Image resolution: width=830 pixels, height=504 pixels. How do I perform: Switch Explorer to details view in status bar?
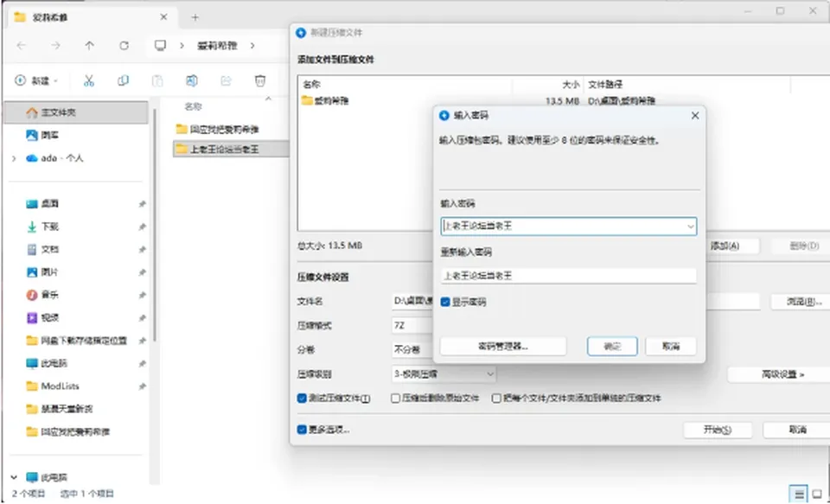coord(799,494)
